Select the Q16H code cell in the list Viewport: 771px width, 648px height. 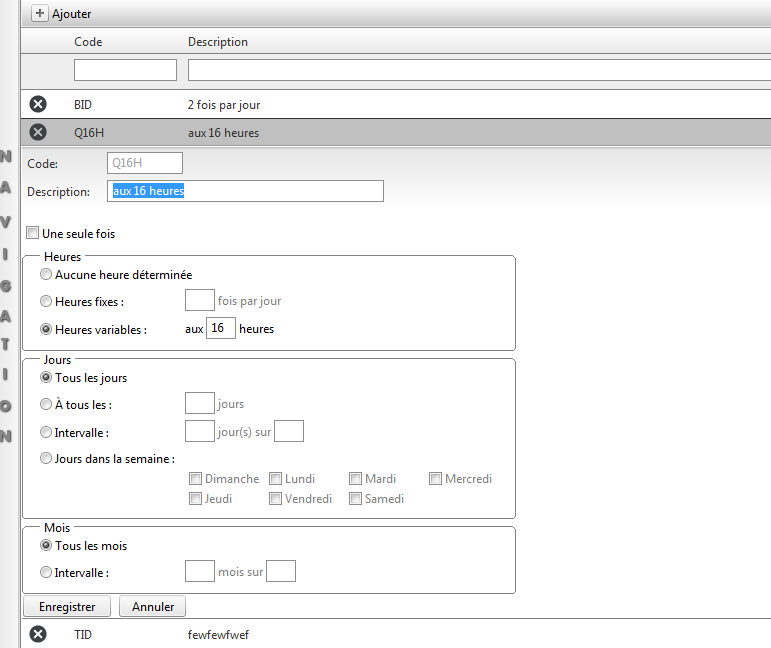pyautogui.click(x=89, y=133)
